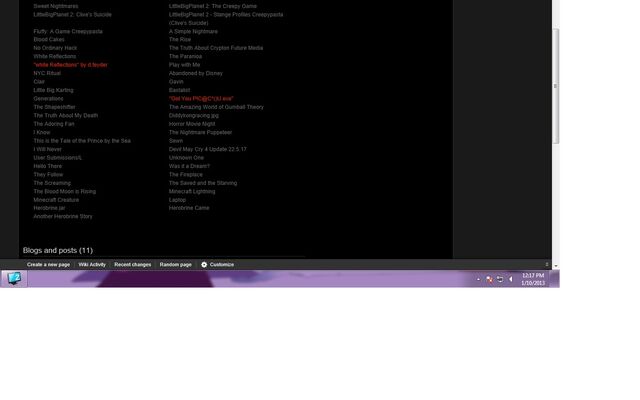640x400 pixels.
Task: Open the network tray icon with red X
Action: [x=489, y=279]
